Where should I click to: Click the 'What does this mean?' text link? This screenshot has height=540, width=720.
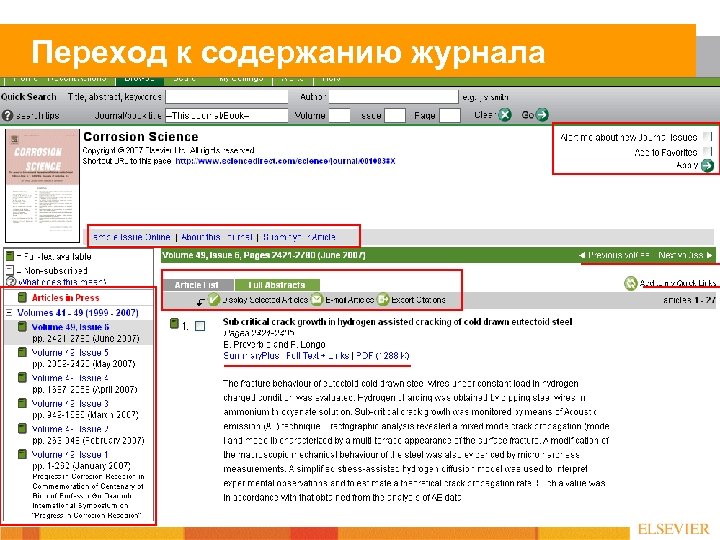(62, 282)
